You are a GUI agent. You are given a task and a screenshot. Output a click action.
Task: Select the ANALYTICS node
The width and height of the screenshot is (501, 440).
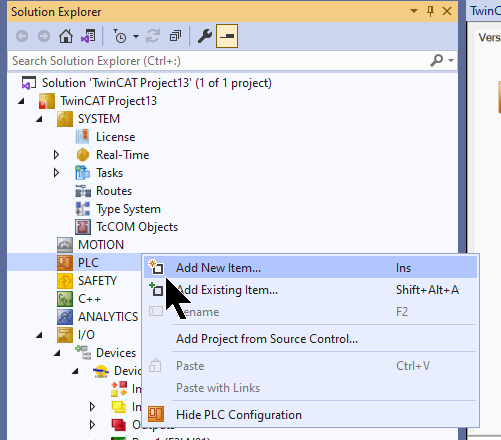click(108, 317)
